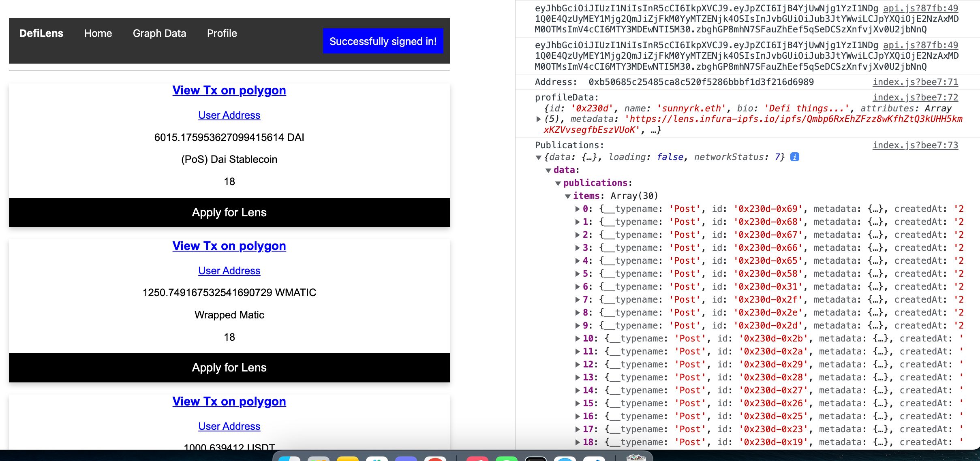Collapse the 'items: Array(30)' node
This screenshot has height=461, width=980.
(568, 196)
